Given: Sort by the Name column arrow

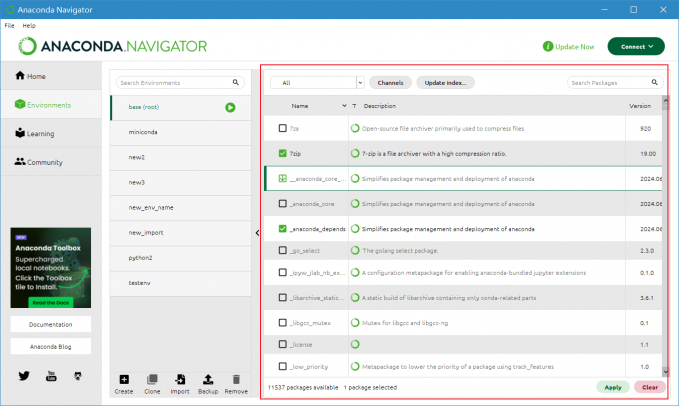Looking at the screenshot, I should tap(344, 106).
